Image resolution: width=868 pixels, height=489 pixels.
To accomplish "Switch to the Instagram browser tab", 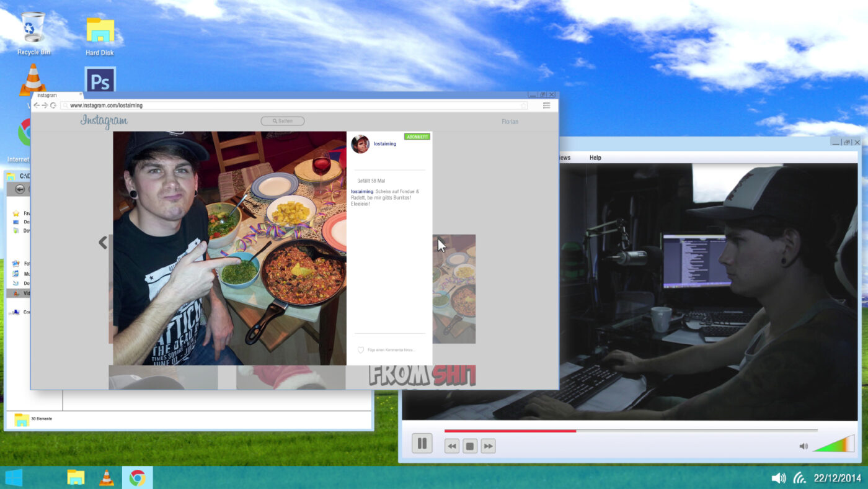I will pos(55,96).
